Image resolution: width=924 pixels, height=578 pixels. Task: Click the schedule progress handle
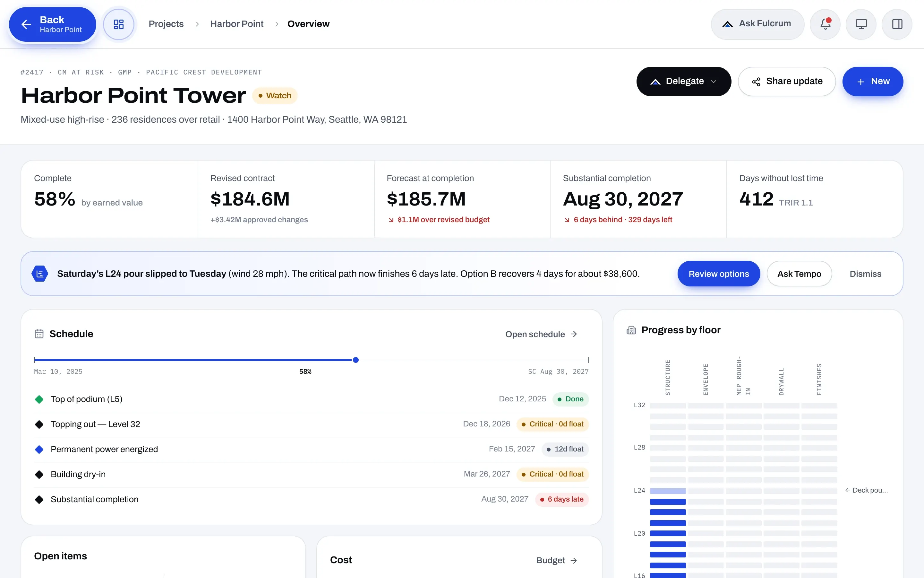tap(355, 360)
